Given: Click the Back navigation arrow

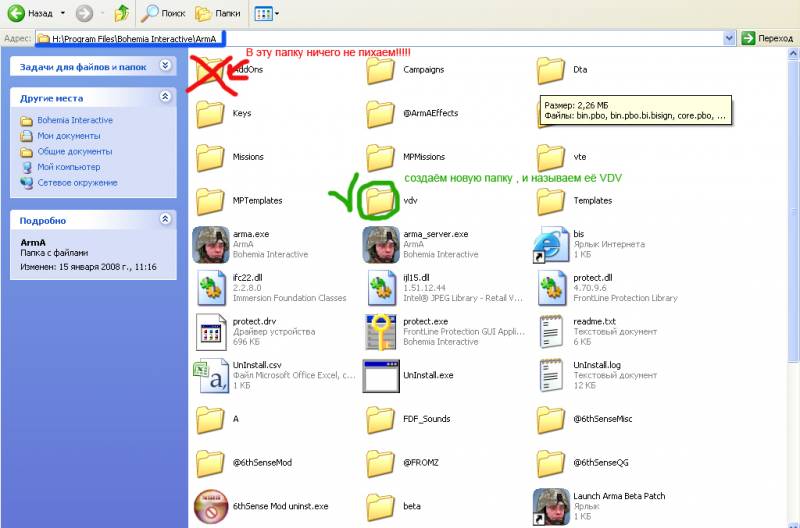Looking at the screenshot, I should (16, 13).
